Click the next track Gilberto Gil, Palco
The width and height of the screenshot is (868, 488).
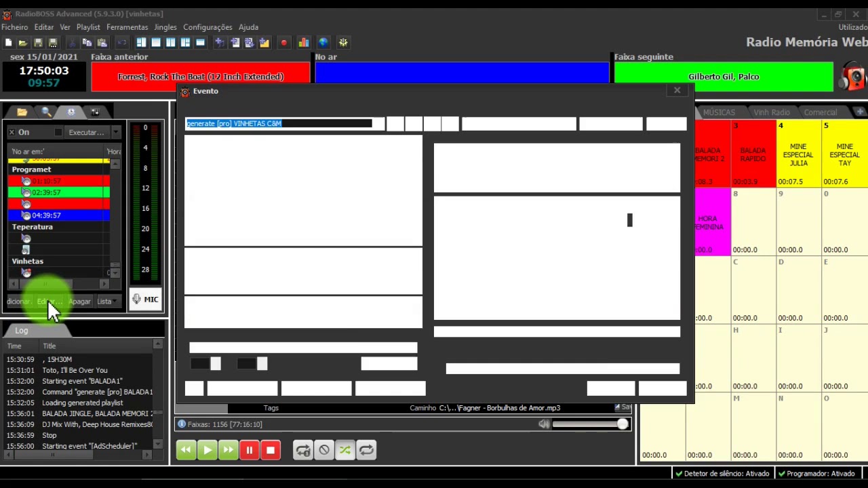pyautogui.click(x=724, y=77)
